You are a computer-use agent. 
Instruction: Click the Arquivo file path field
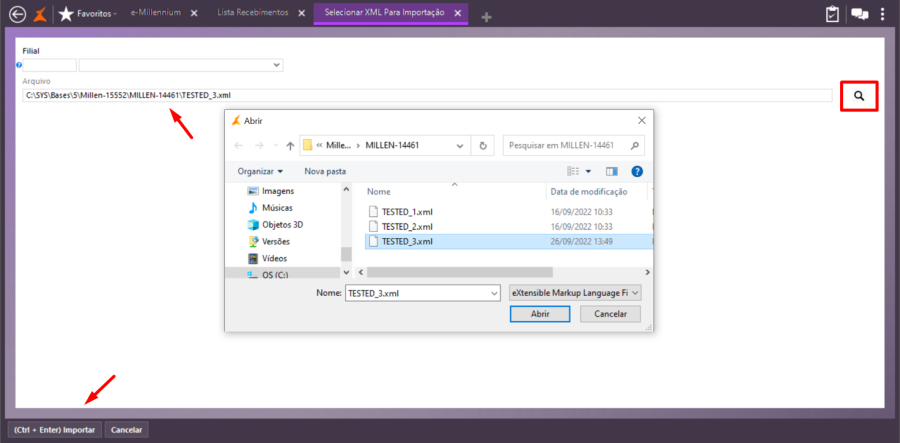tap(427, 95)
